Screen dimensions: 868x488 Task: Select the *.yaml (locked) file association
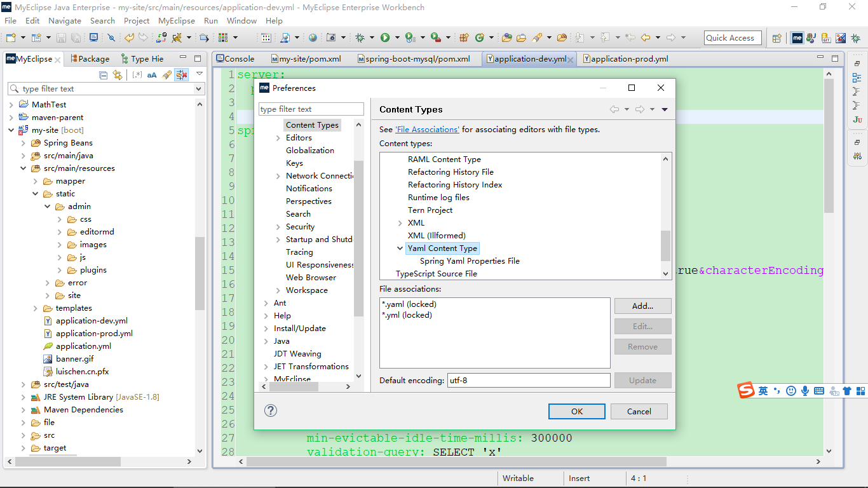tap(409, 304)
